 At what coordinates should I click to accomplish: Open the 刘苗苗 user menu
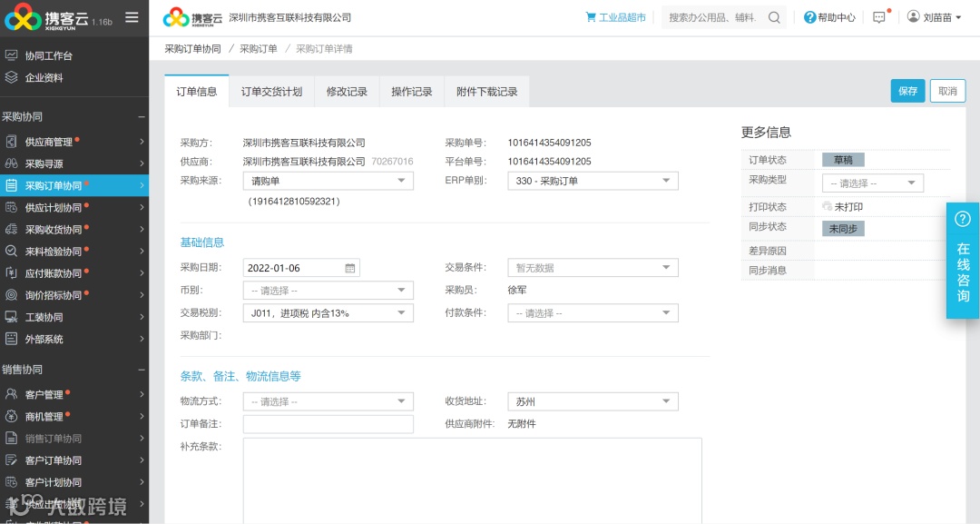click(x=935, y=17)
